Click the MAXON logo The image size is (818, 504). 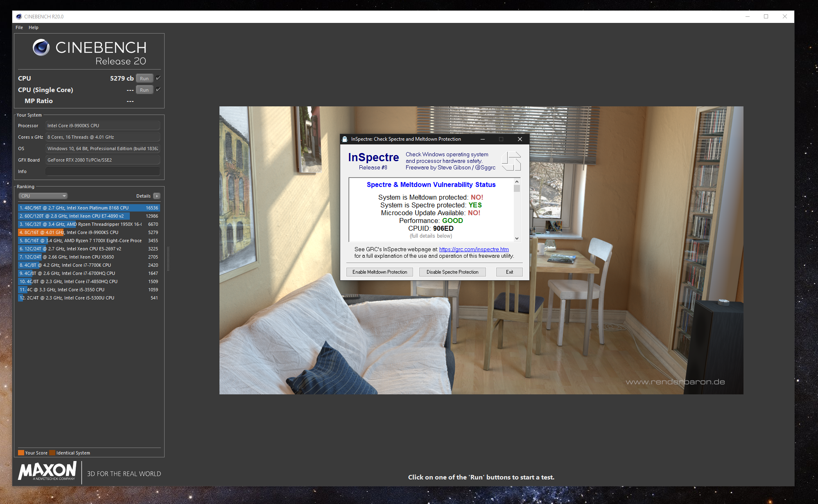pyautogui.click(x=47, y=470)
